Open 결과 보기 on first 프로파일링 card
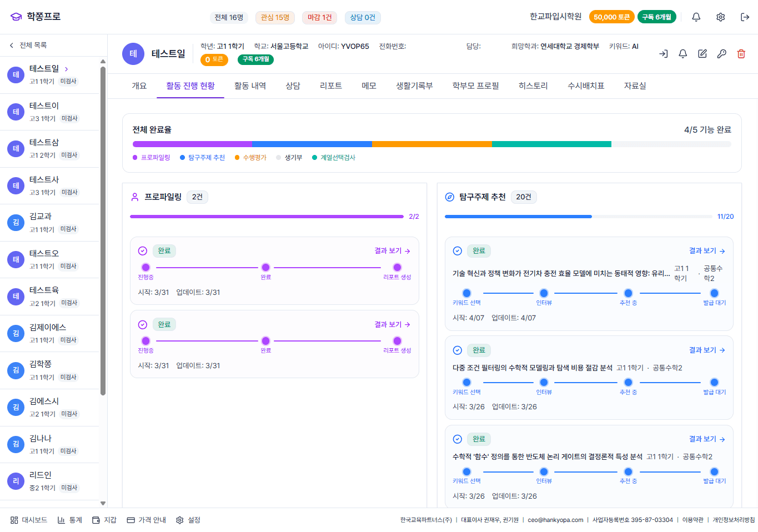 point(392,251)
